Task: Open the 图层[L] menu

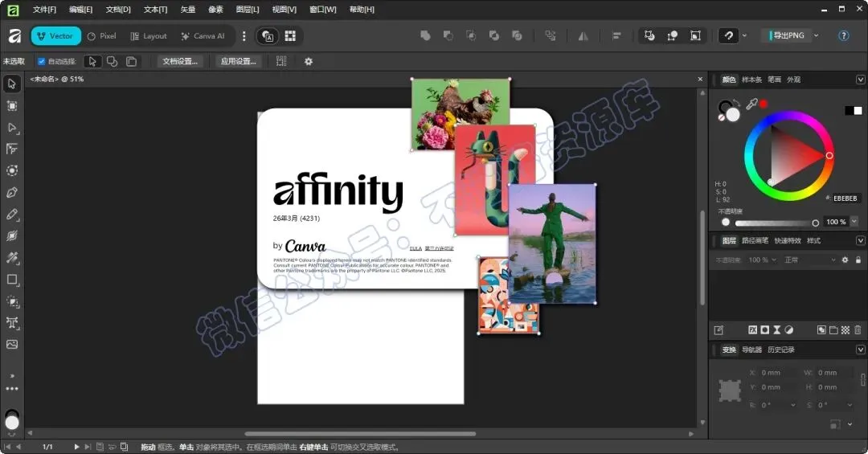Action: click(248, 10)
